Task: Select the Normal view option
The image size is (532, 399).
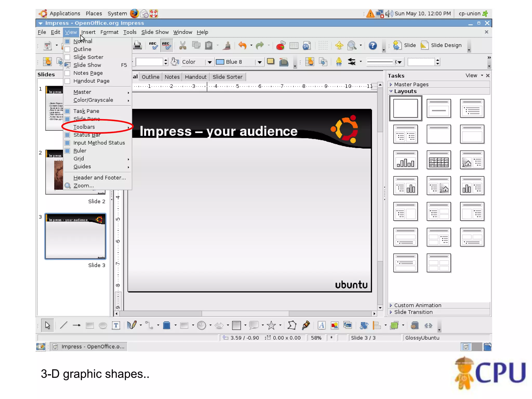Action: (97, 41)
